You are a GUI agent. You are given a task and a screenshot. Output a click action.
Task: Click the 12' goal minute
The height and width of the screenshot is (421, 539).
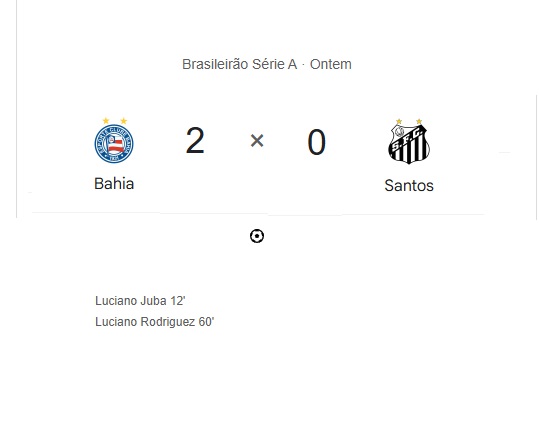tap(178, 301)
